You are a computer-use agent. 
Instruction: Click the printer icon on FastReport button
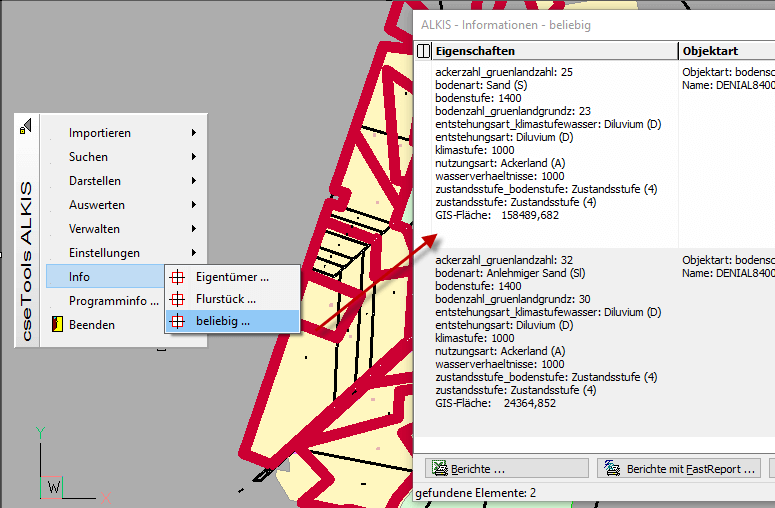coord(610,468)
